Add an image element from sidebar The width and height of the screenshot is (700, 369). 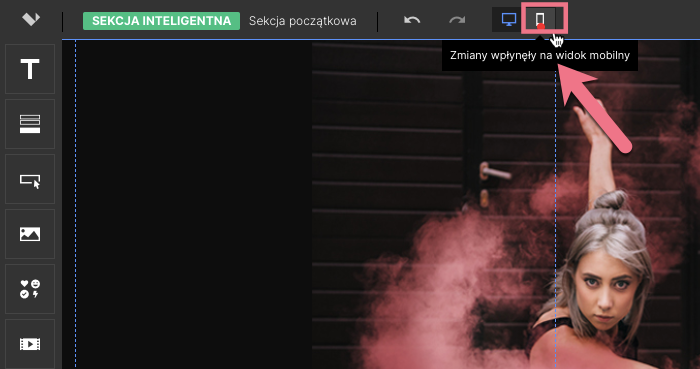[x=30, y=234]
